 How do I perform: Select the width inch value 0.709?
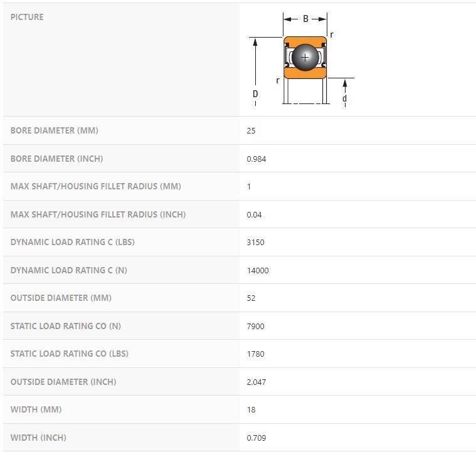point(257,438)
